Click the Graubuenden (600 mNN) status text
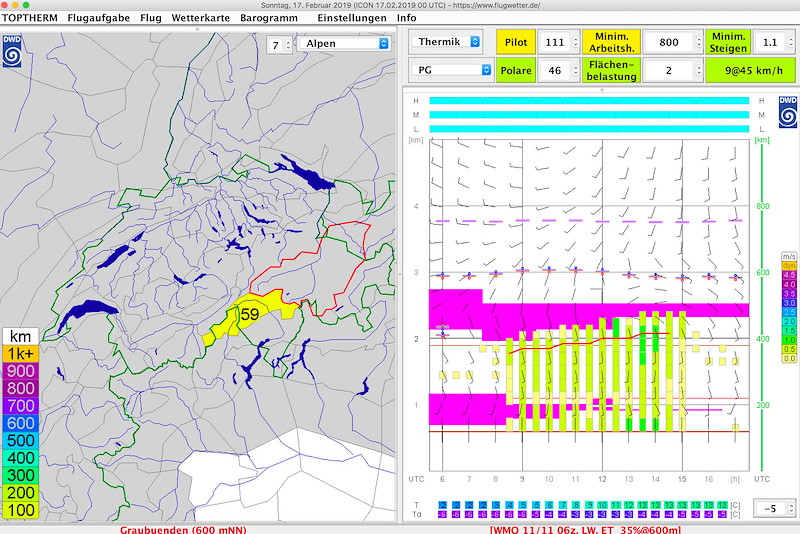 click(183, 530)
